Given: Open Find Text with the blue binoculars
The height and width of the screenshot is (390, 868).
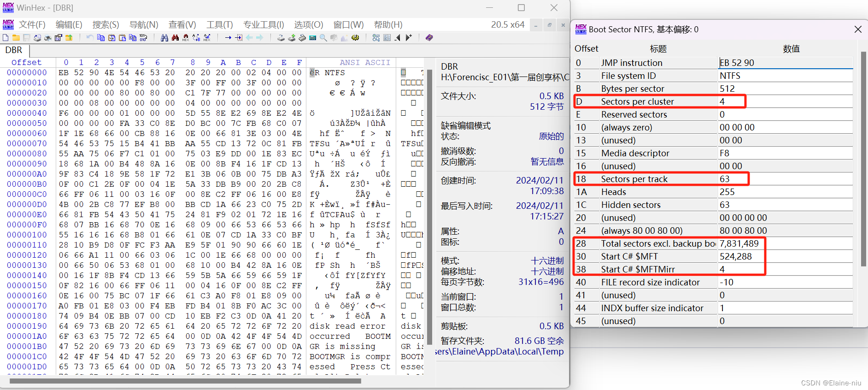Looking at the screenshot, I should pyautogui.click(x=164, y=38).
